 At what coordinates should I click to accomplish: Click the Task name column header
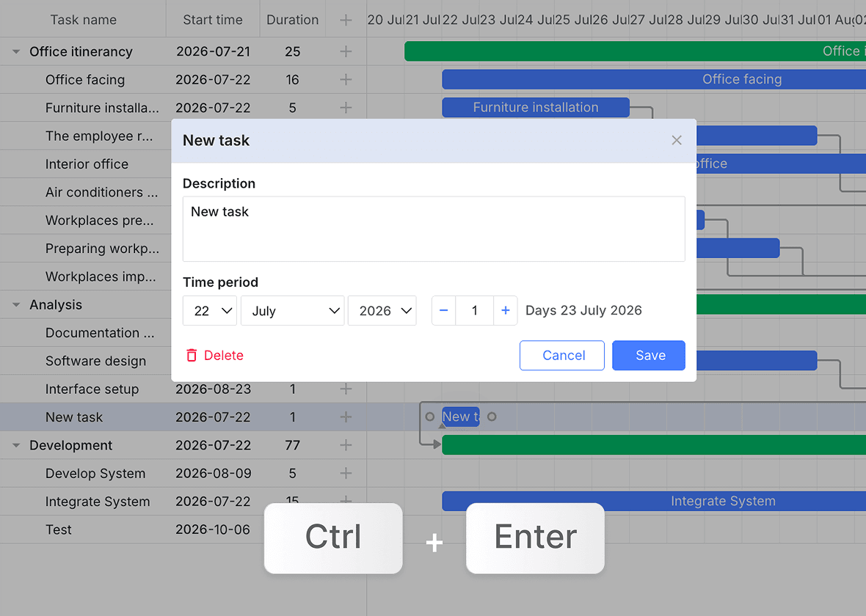click(x=83, y=20)
